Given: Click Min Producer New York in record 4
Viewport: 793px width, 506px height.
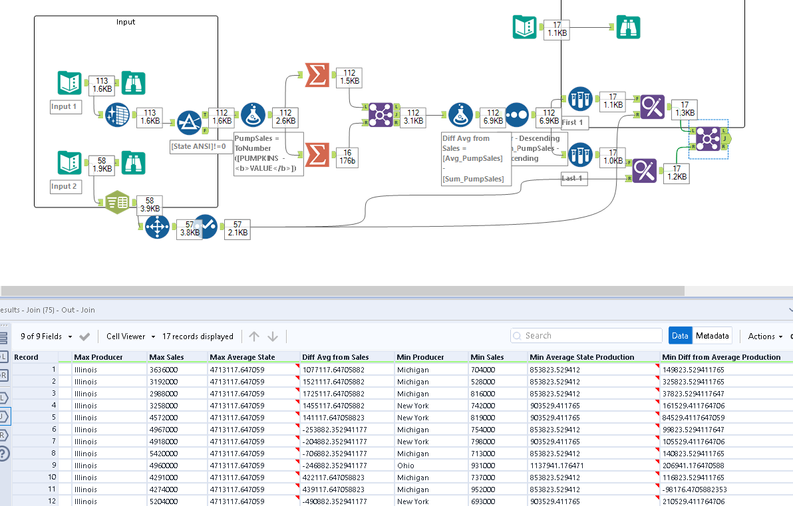Looking at the screenshot, I should pos(431,405).
